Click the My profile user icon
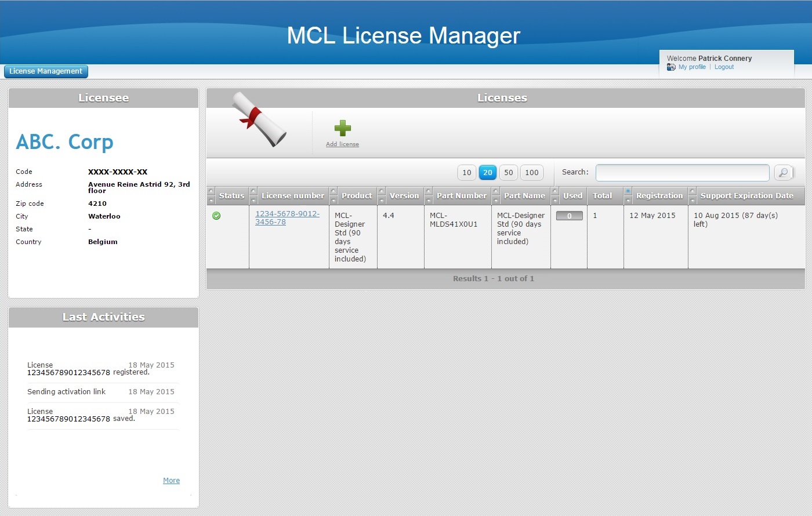The image size is (812, 516). pos(671,67)
